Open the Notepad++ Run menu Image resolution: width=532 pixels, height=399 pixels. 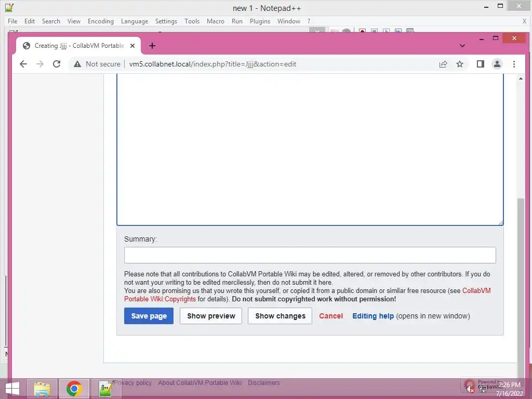click(237, 21)
